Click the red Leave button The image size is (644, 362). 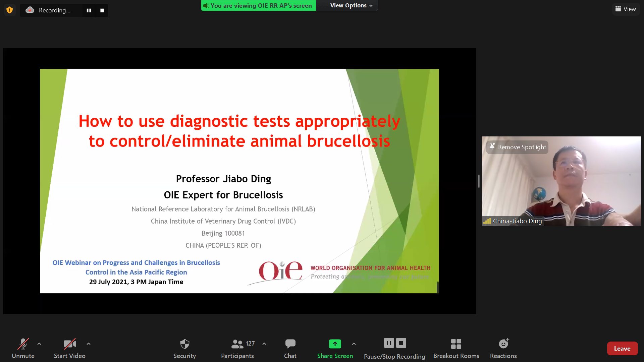coord(622,349)
